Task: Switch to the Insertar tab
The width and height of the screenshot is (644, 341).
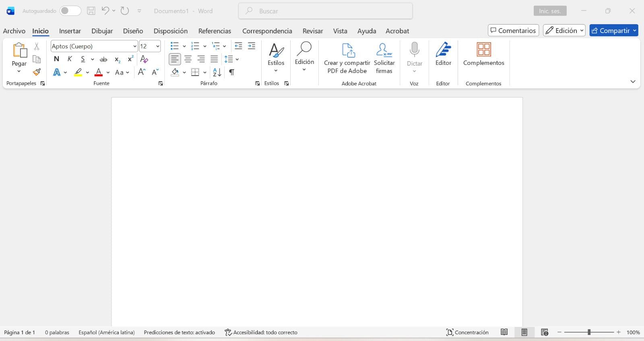Action: [70, 31]
